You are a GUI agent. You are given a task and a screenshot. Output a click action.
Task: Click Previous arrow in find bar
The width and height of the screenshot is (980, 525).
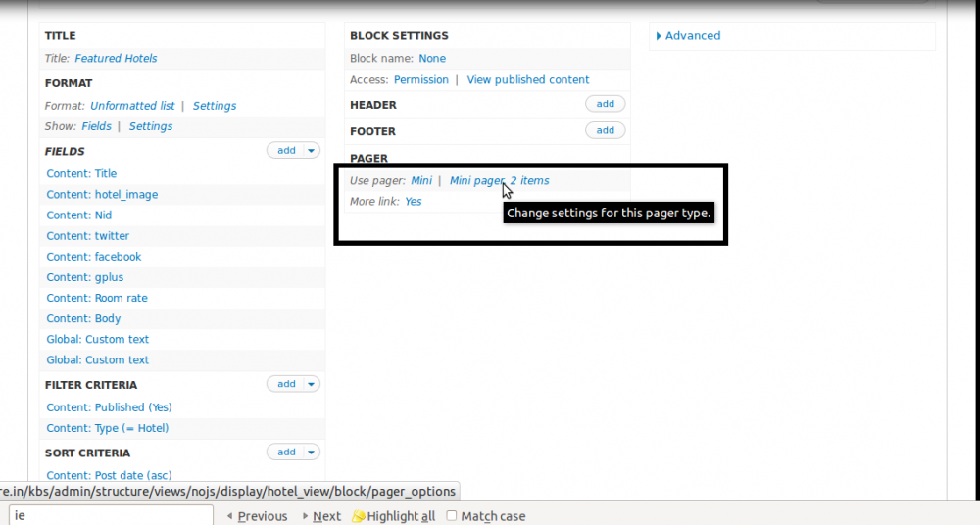pyautogui.click(x=257, y=516)
